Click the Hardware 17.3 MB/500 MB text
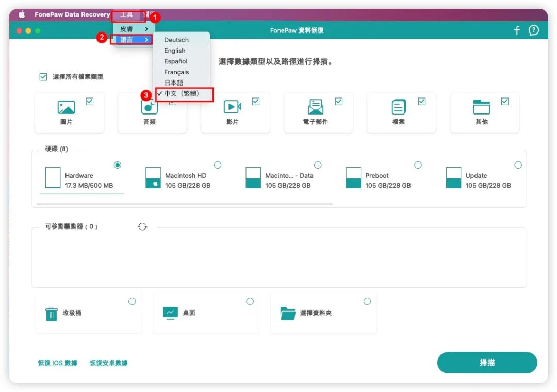Viewport: 557px width, 392px height. pos(89,181)
